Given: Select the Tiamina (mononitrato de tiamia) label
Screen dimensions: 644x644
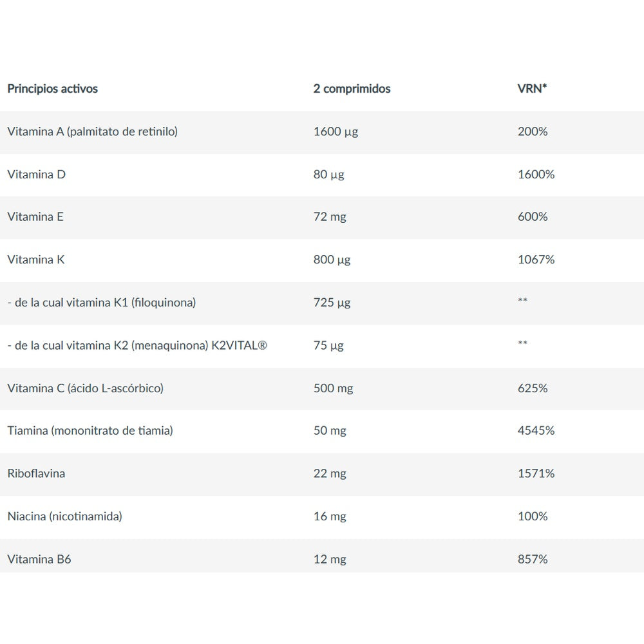Looking at the screenshot, I should coord(90,430).
